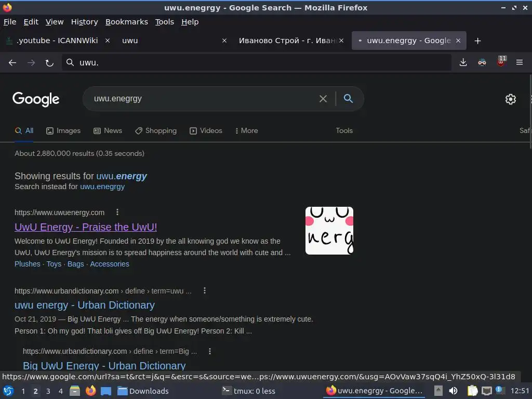532x399 pixels.
Task: Click the forward navigation arrow
Action: point(31,63)
